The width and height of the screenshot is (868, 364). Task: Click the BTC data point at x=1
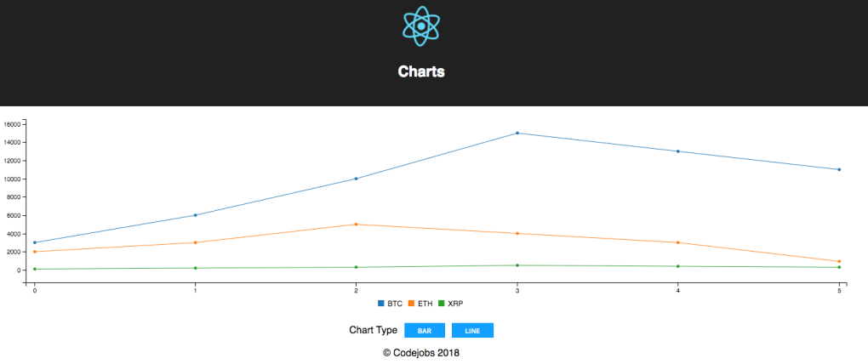pos(195,215)
